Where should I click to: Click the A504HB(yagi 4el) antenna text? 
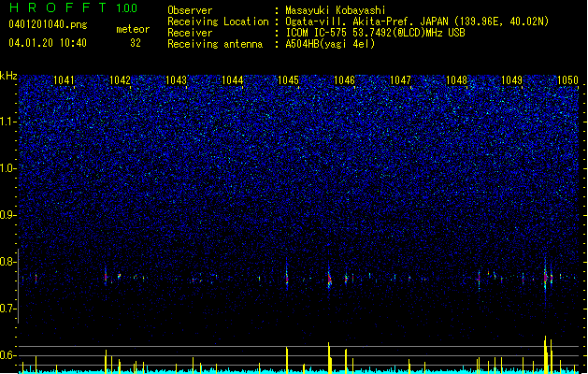coord(330,44)
